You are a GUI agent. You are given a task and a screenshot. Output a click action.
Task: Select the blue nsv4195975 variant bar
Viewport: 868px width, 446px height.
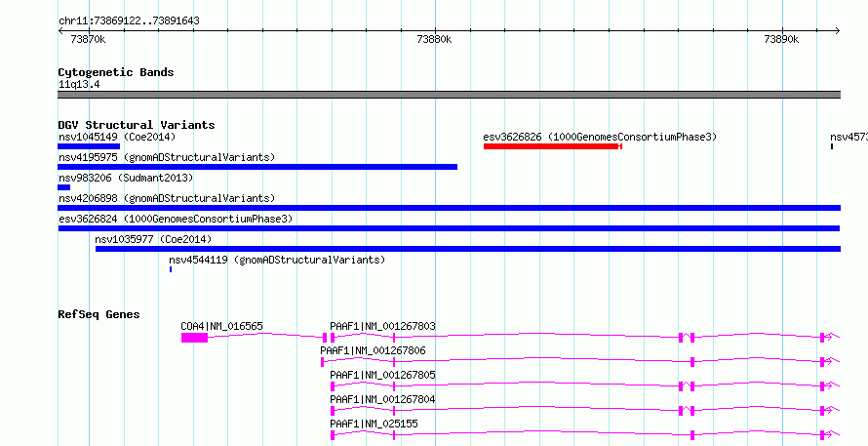pyautogui.click(x=257, y=167)
